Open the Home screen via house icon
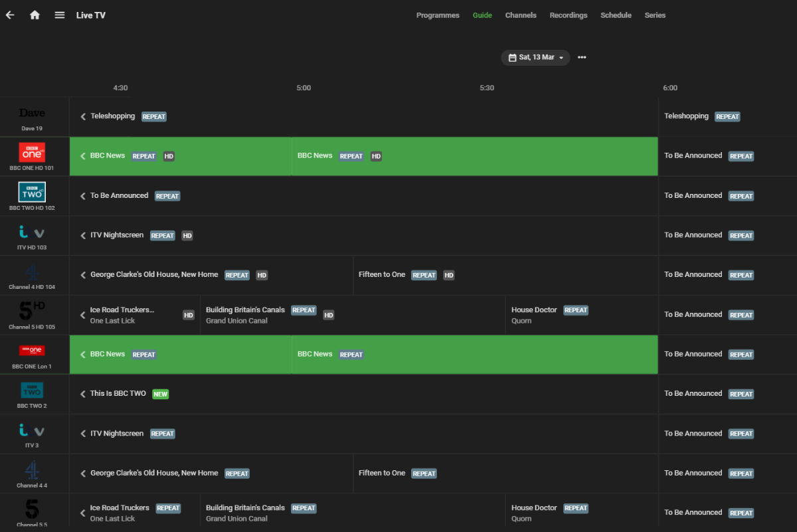Viewport: 797px width, 532px height. [35, 15]
